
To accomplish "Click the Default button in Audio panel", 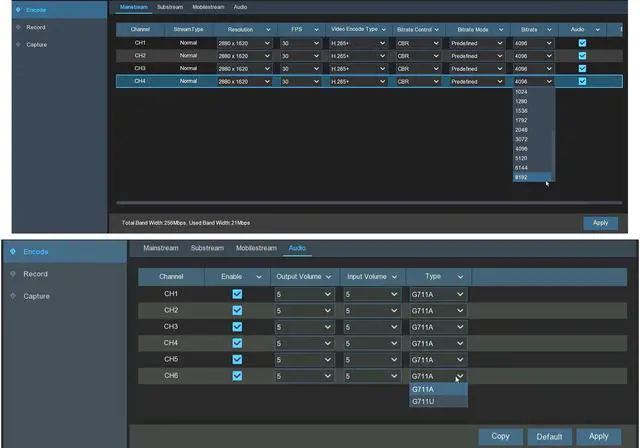I will coord(549,437).
